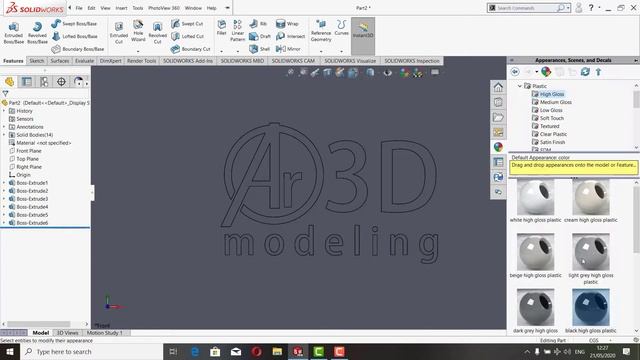Select the Rib tool
Viewport: 640px width, 360px height.
[x=258, y=24]
